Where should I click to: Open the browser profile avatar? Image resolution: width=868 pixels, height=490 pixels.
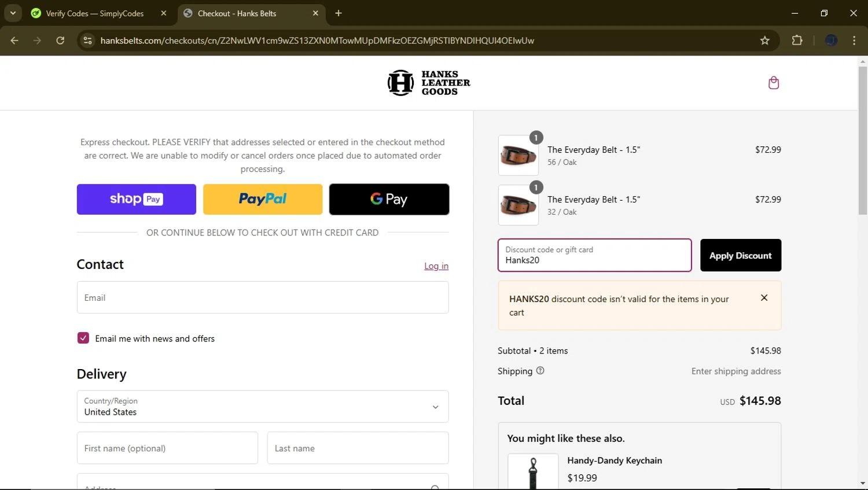pos(831,40)
